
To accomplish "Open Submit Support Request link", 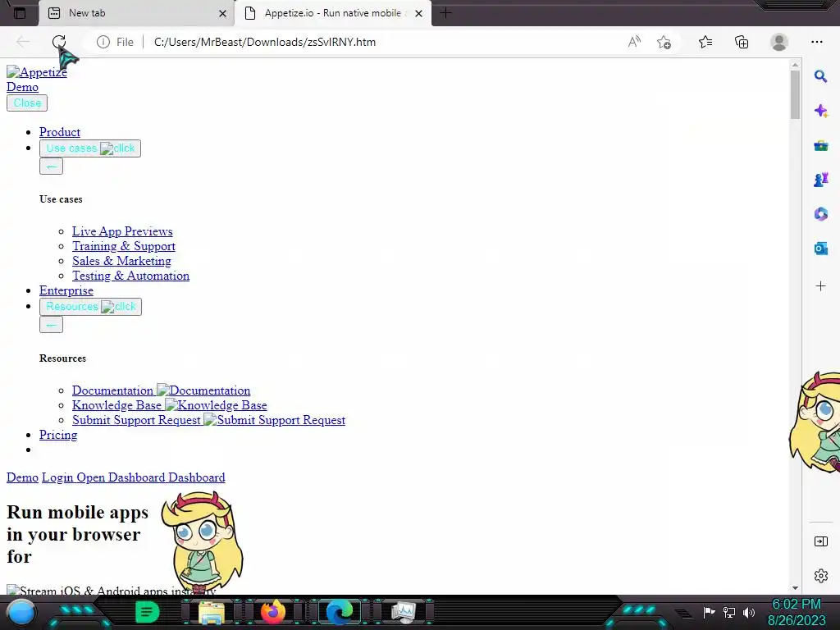I will pyautogui.click(x=208, y=420).
